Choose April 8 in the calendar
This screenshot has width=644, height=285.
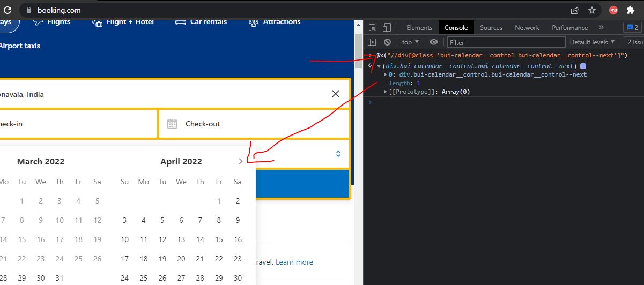[x=219, y=220]
